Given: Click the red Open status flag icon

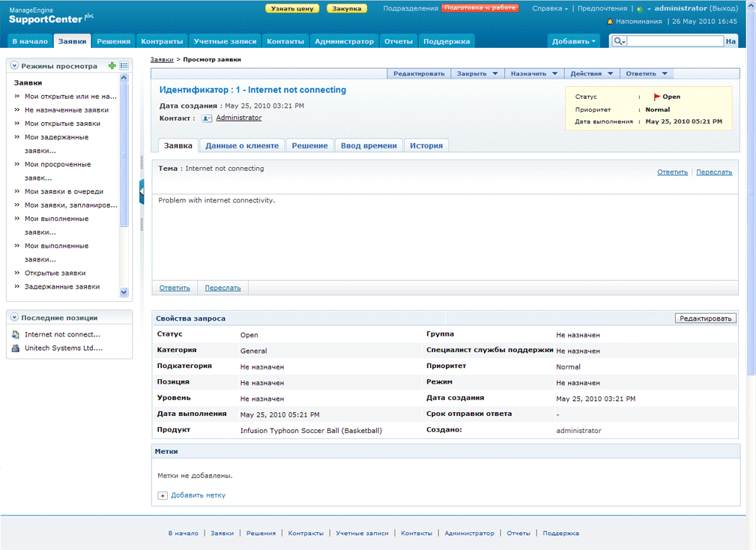Looking at the screenshot, I should (x=656, y=97).
